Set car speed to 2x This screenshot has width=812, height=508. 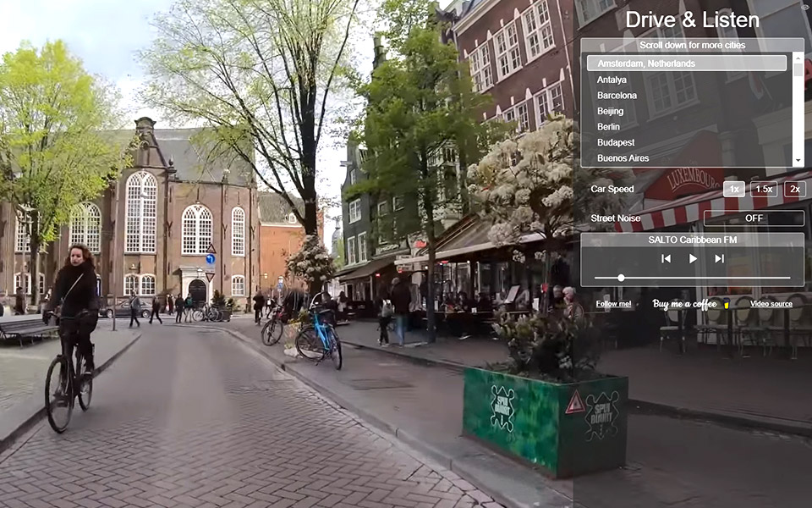pos(794,189)
